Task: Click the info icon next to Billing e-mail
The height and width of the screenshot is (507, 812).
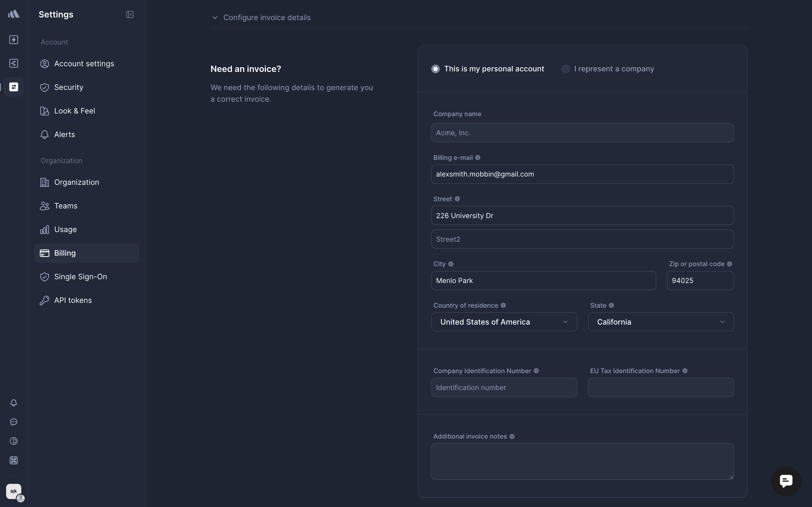Action: pos(478,158)
